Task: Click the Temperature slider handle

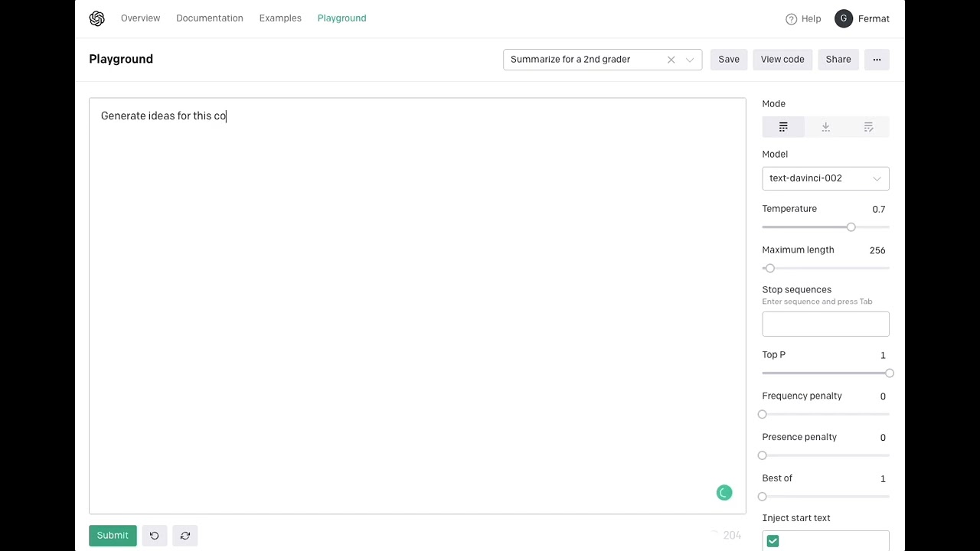Action: point(851,227)
